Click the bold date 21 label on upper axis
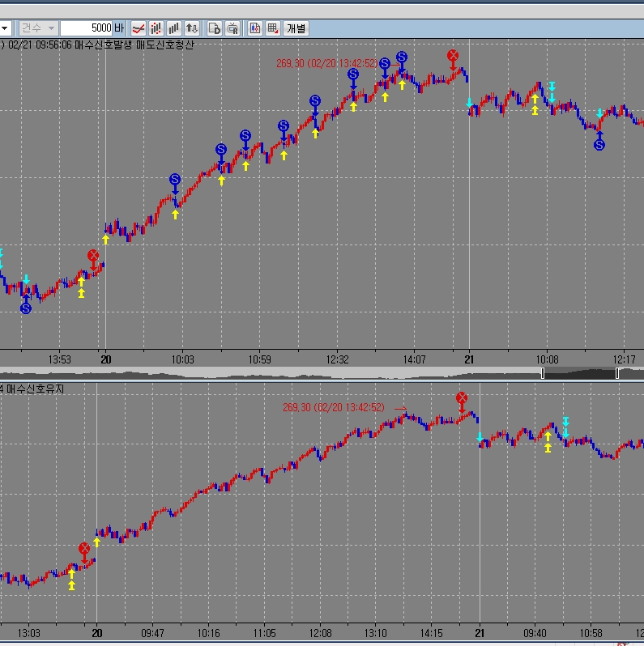 (x=469, y=359)
